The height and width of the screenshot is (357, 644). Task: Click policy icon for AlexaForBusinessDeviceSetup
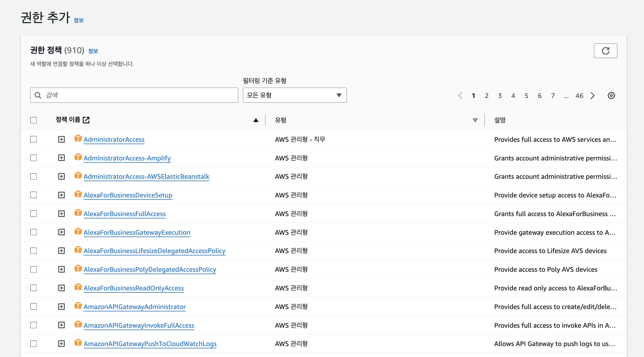78,194
